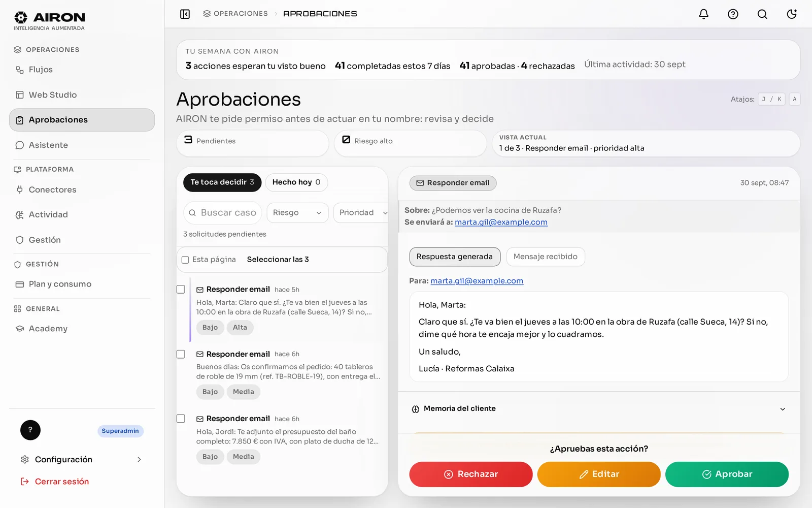This screenshot has width=812, height=508.
Task: Toggle dark mode moon icon
Action: pos(792,14)
